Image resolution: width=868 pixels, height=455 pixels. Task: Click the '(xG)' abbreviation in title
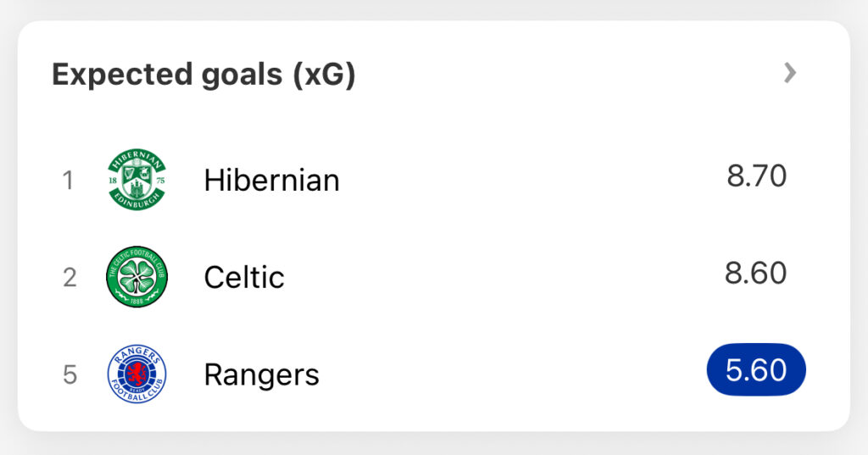pyautogui.click(x=324, y=75)
